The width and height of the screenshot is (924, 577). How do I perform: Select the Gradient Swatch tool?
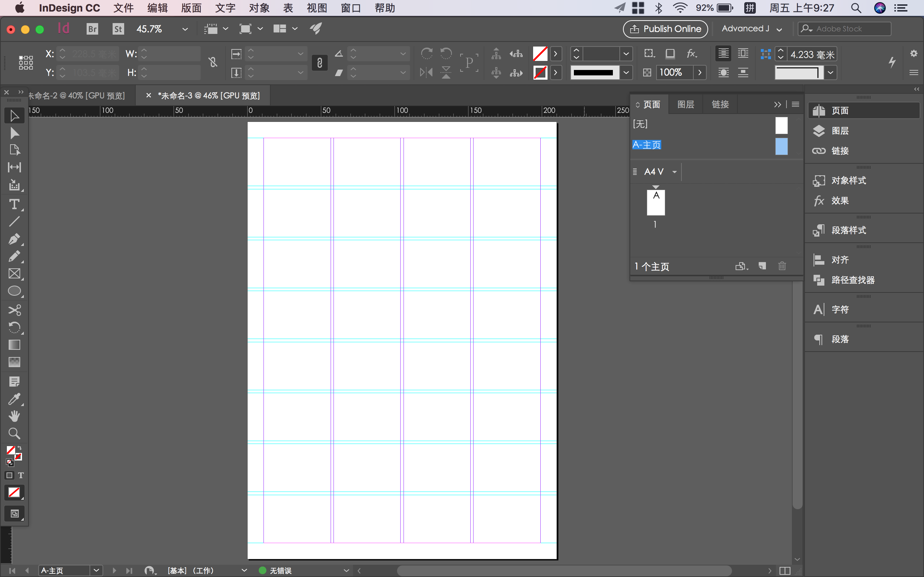(x=14, y=345)
